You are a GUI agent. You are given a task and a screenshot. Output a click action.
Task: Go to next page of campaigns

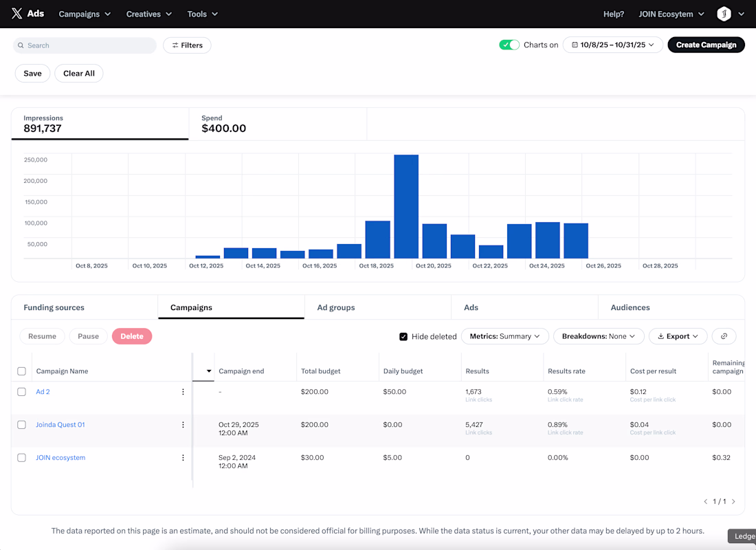(733, 502)
